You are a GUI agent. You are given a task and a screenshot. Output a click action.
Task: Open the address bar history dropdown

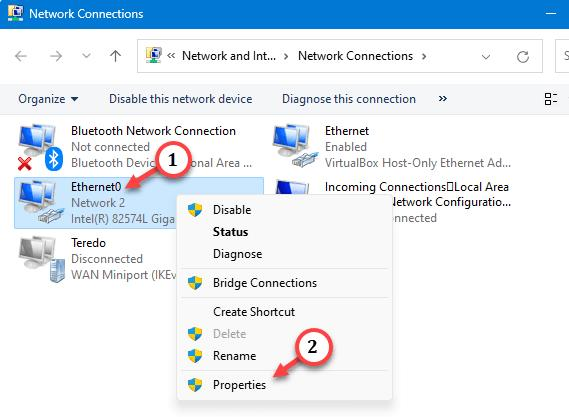point(486,57)
